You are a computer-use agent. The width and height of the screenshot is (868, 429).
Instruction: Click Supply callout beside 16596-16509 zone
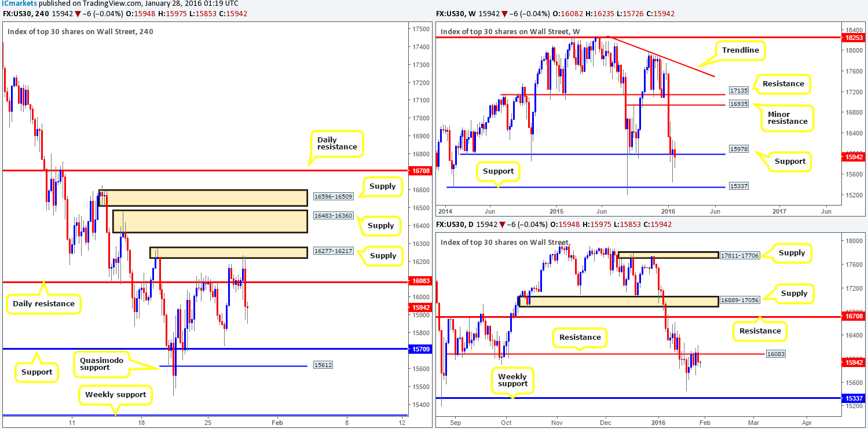pos(382,186)
